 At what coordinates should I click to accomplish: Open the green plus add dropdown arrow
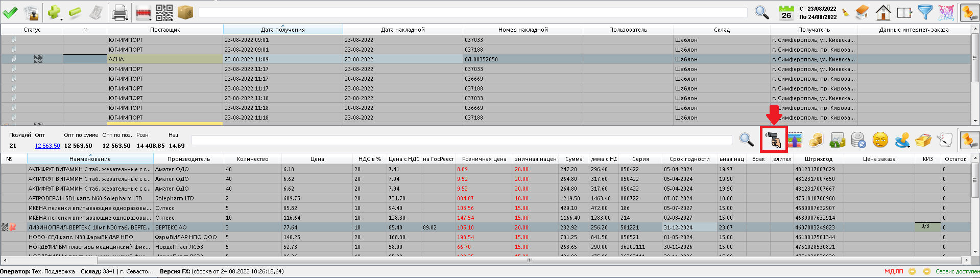coord(61,19)
